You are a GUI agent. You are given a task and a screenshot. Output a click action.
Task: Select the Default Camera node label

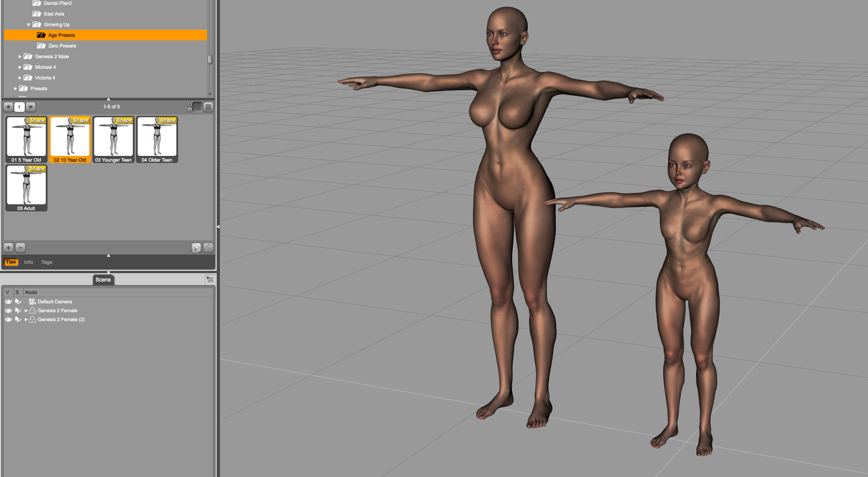tap(55, 302)
